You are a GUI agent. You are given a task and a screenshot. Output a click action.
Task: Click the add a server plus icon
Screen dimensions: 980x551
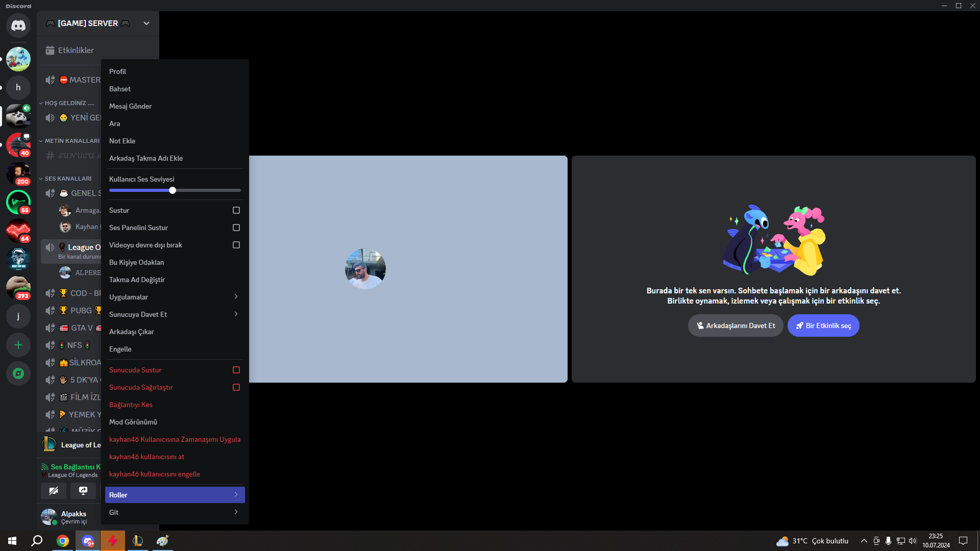pyautogui.click(x=18, y=345)
